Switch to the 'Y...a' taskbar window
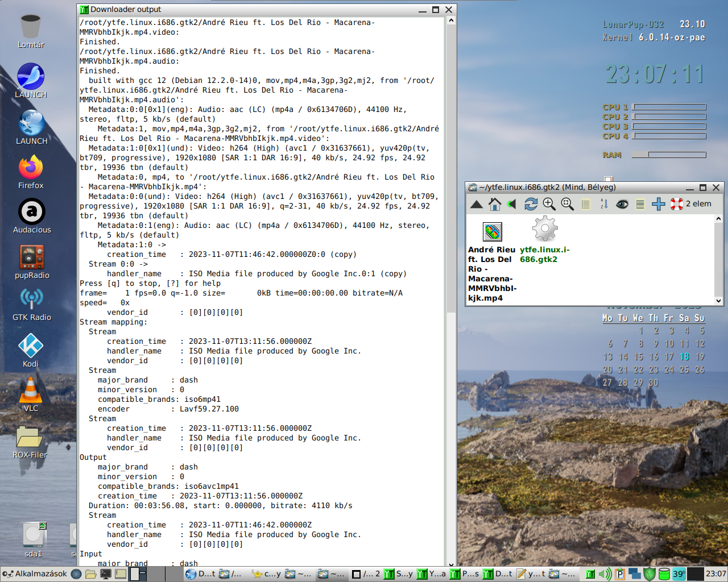This screenshot has height=582, width=728. pos(431,574)
